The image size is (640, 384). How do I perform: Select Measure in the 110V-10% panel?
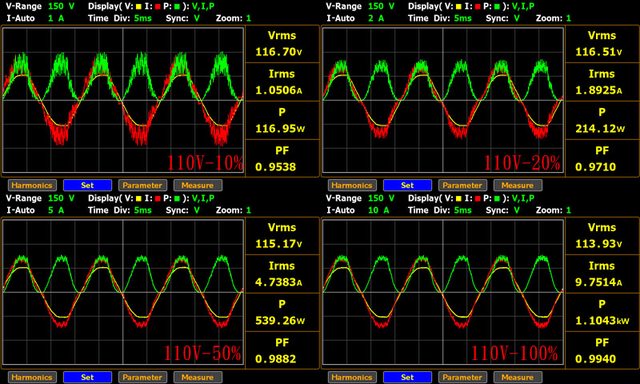tap(198, 185)
